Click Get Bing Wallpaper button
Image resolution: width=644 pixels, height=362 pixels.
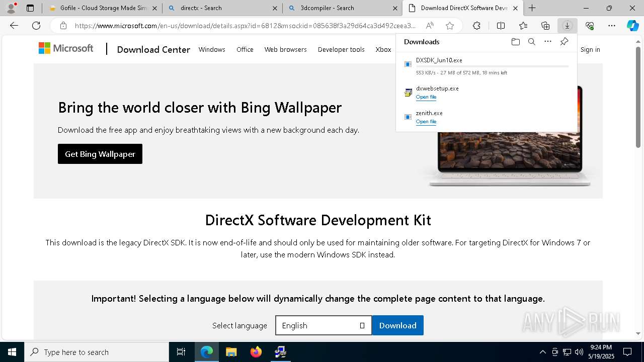click(100, 154)
